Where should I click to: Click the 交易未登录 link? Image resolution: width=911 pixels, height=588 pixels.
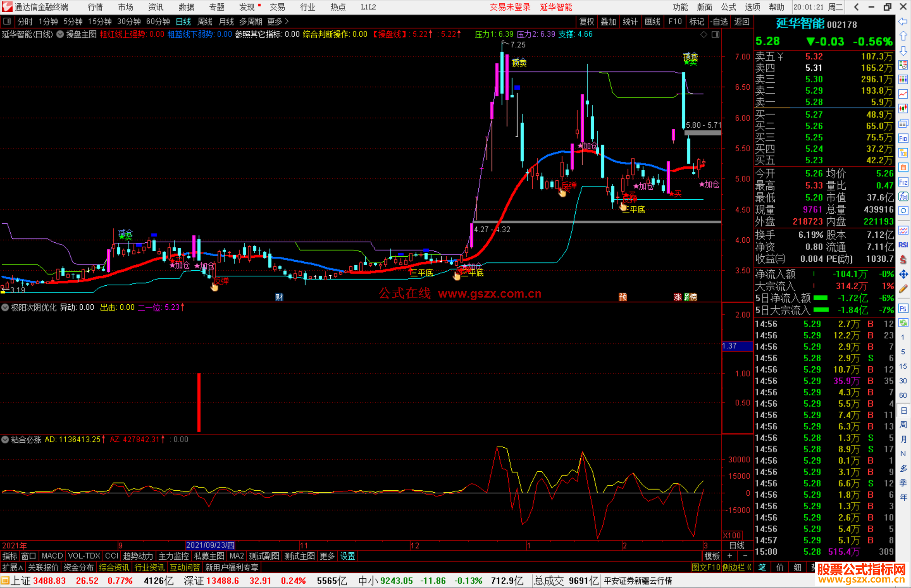pos(510,7)
